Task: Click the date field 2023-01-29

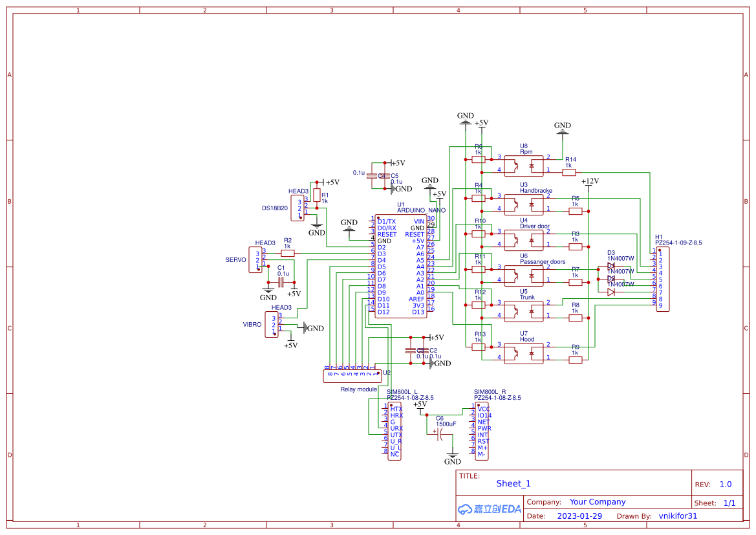Action: tap(579, 516)
